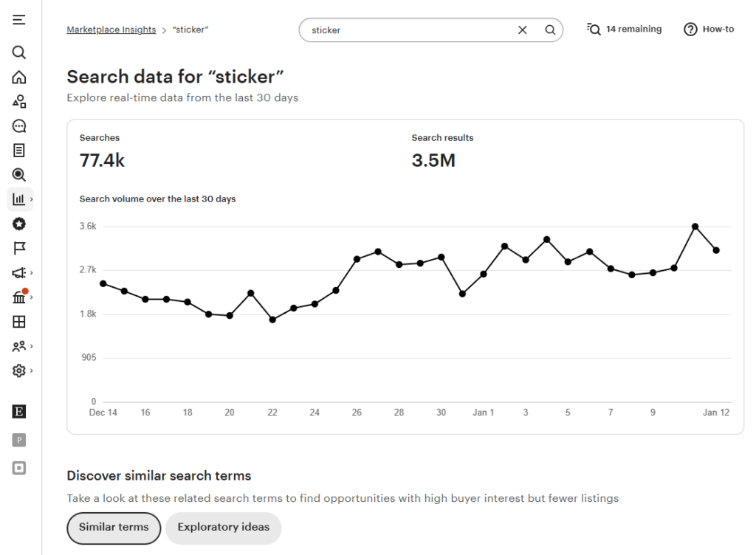Click the Home icon in the sidebar
Viewport: 756px width, 555px height.
coord(19,77)
